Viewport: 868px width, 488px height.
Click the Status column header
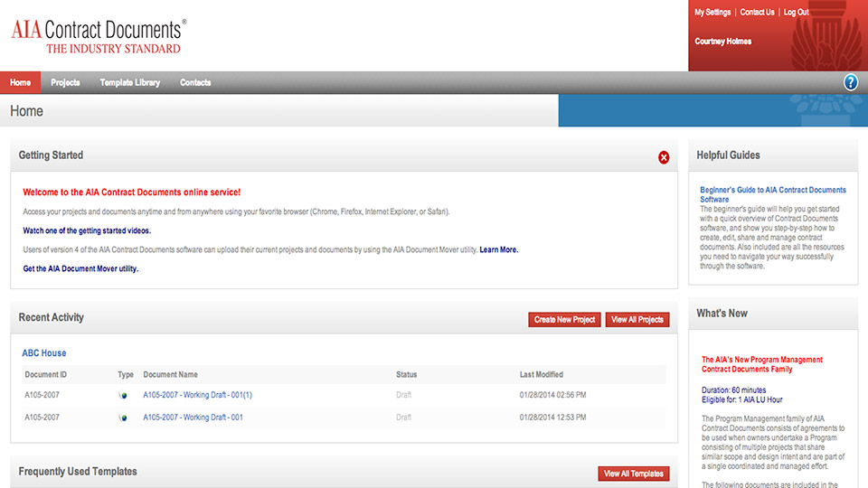(x=406, y=374)
